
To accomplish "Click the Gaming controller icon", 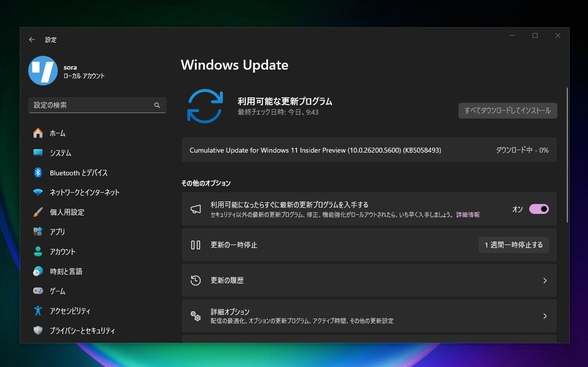I will (x=38, y=291).
